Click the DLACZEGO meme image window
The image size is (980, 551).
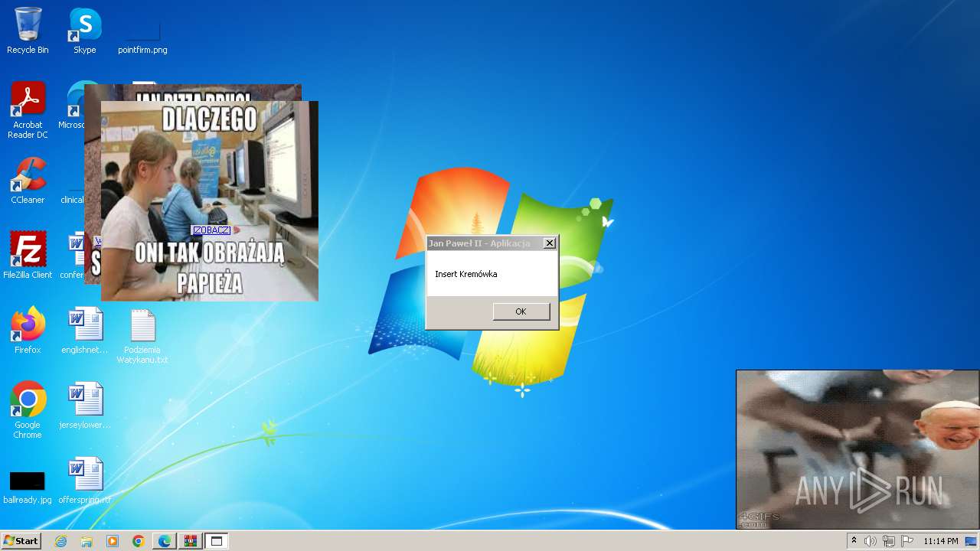coord(210,201)
